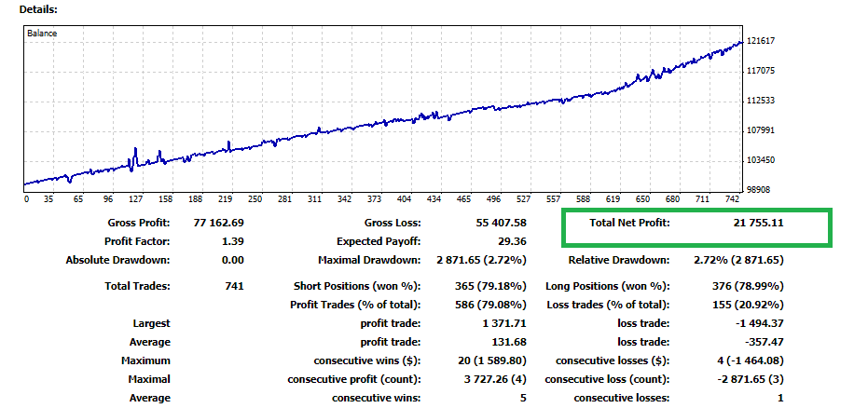This screenshot has height=408, width=868.
Task: Select the Gross Profit value 77 162.69
Action: click(x=219, y=224)
